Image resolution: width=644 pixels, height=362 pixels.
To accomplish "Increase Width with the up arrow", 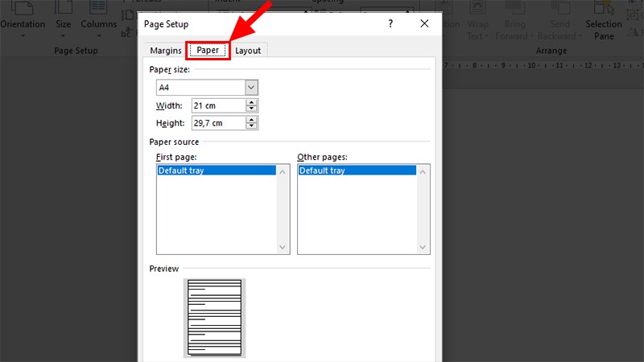I will 252,102.
